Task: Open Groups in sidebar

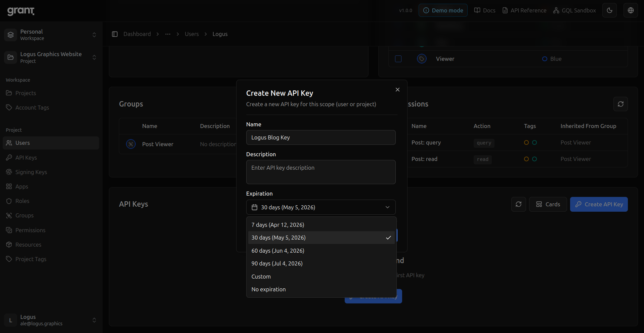Action: [x=51, y=215]
